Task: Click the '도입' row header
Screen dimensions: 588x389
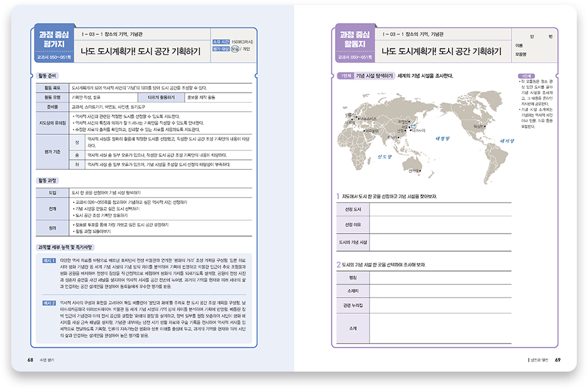Action: [x=52, y=193]
